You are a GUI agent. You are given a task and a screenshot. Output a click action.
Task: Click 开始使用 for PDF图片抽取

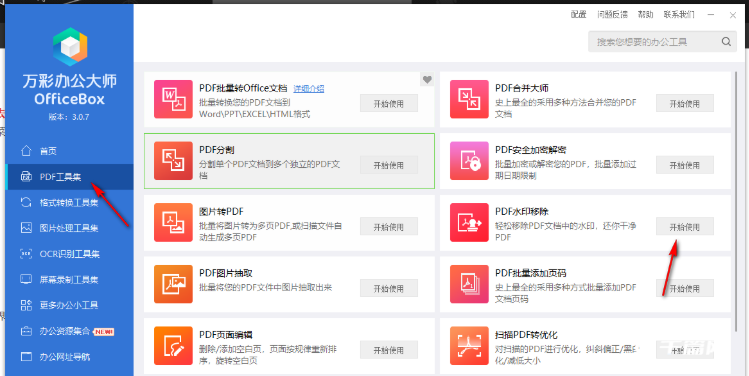pos(389,288)
